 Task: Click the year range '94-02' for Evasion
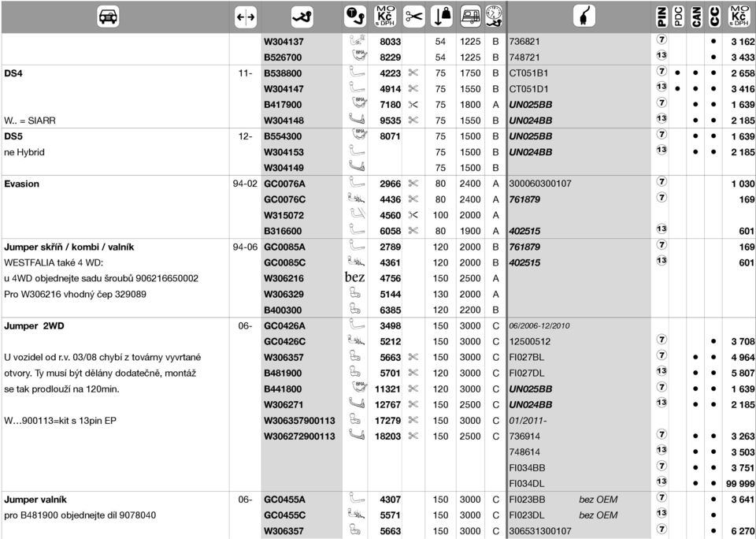tap(245, 184)
